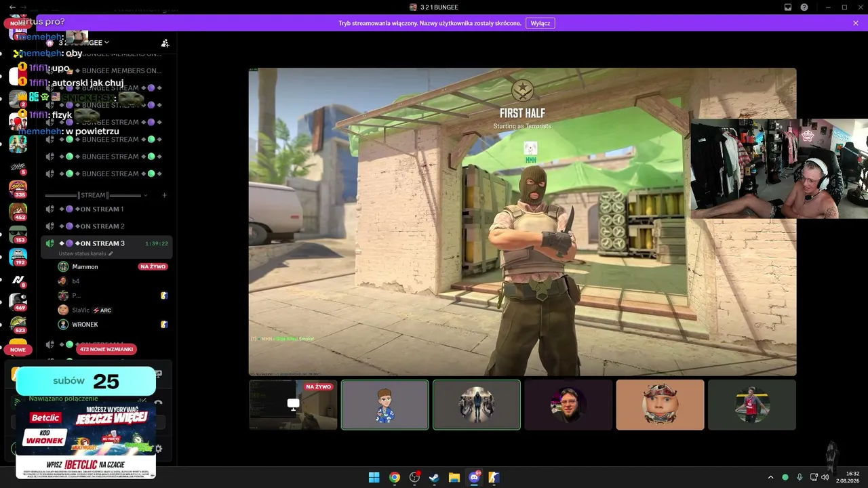Click the 1:39:22 call timer
The height and width of the screenshot is (488, 868).
[x=157, y=243]
